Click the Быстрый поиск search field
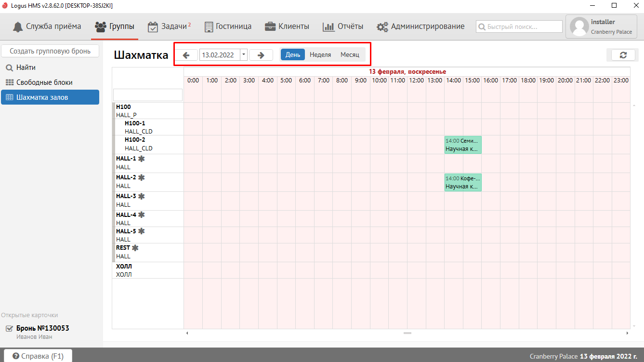Viewport: 644px width, 362px height. pyautogui.click(x=519, y=27)
